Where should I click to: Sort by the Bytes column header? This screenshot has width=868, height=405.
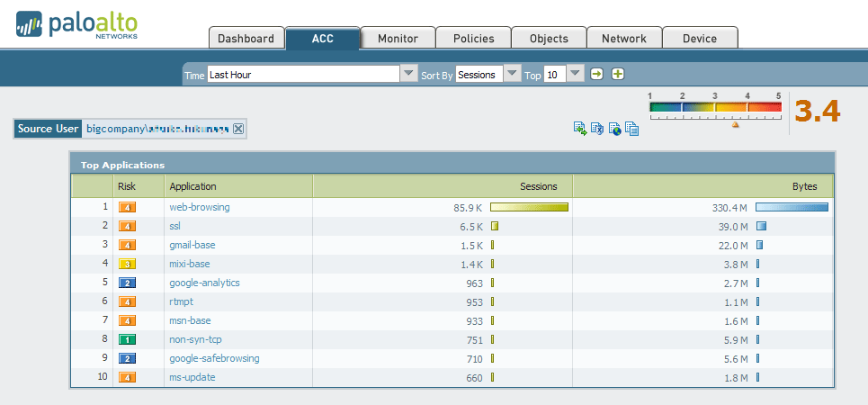[803, 186]
